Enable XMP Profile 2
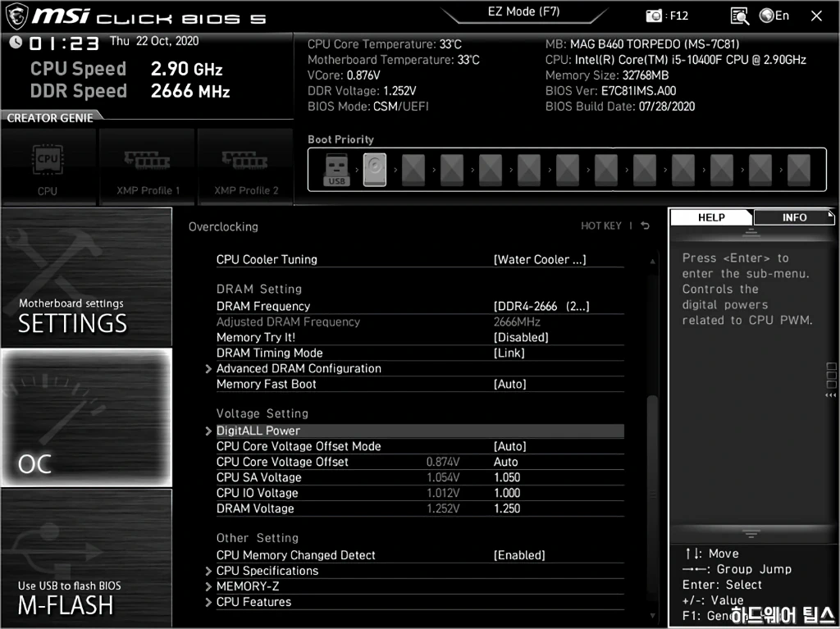840x629 pixels. click(x=246, y=167)
